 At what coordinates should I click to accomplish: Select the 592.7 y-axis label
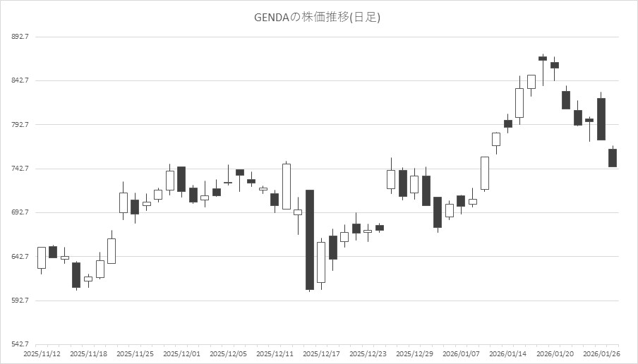tap(16, 301)
